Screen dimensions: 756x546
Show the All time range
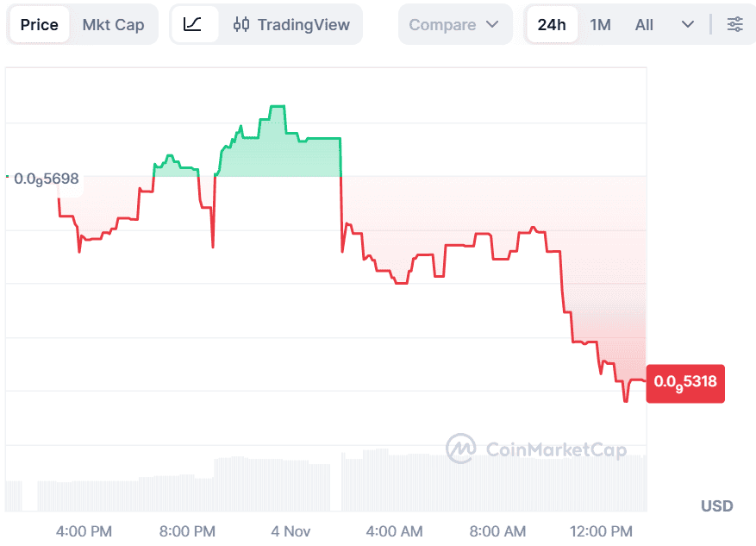tap(644, 24)
